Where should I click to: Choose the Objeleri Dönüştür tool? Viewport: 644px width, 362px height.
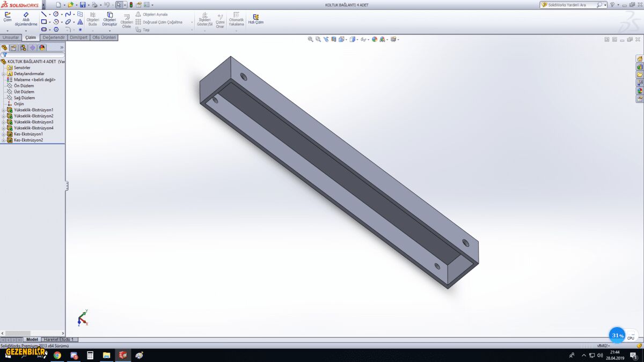tap(109, 19)
